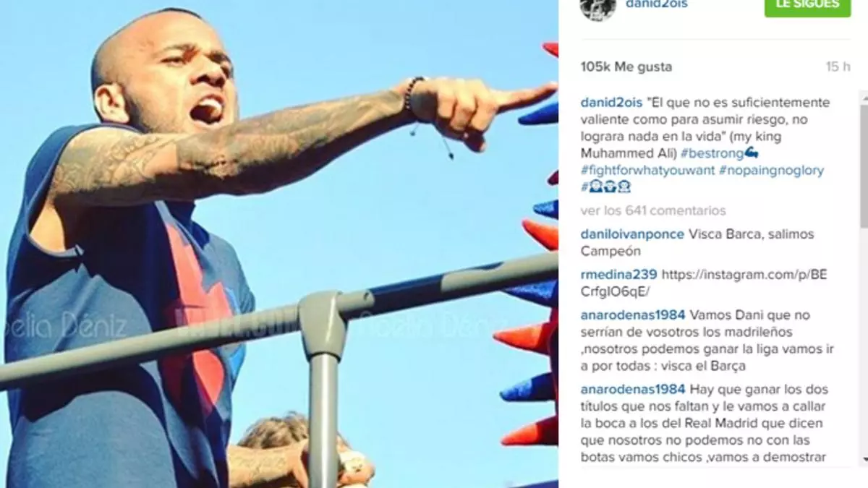Open commenter daniloivanponce profile
868x488 pixels.
(x=632, y=234)
